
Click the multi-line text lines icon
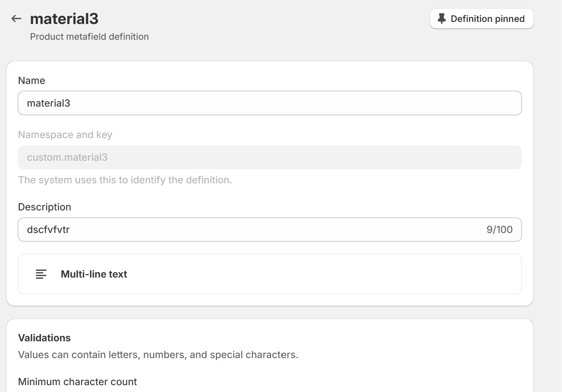click(x=41, y=274)
